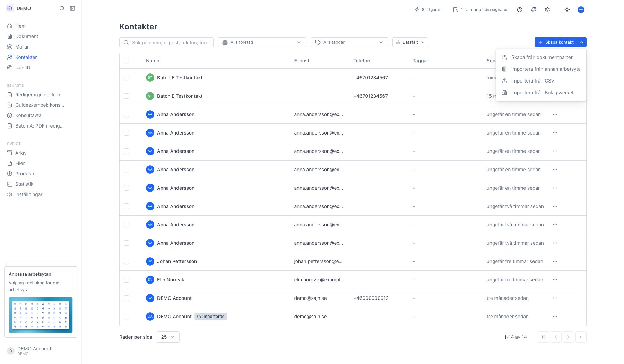This screenshot has height=364, width=624.
Task: Click the blue plus circle icon
Action: [x=581, y=10]
